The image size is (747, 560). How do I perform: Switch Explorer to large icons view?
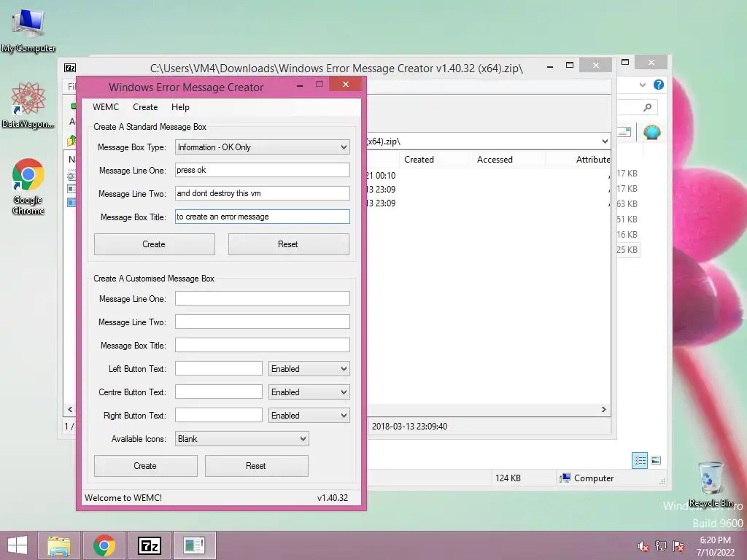pyautogui.click(x=656, y=460)
